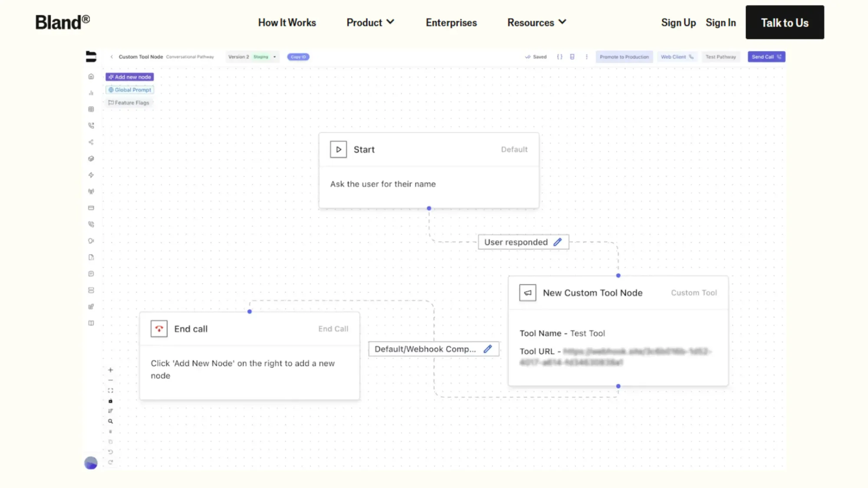
Task: Click the phone call icon in sidebar
Action: 91,125
